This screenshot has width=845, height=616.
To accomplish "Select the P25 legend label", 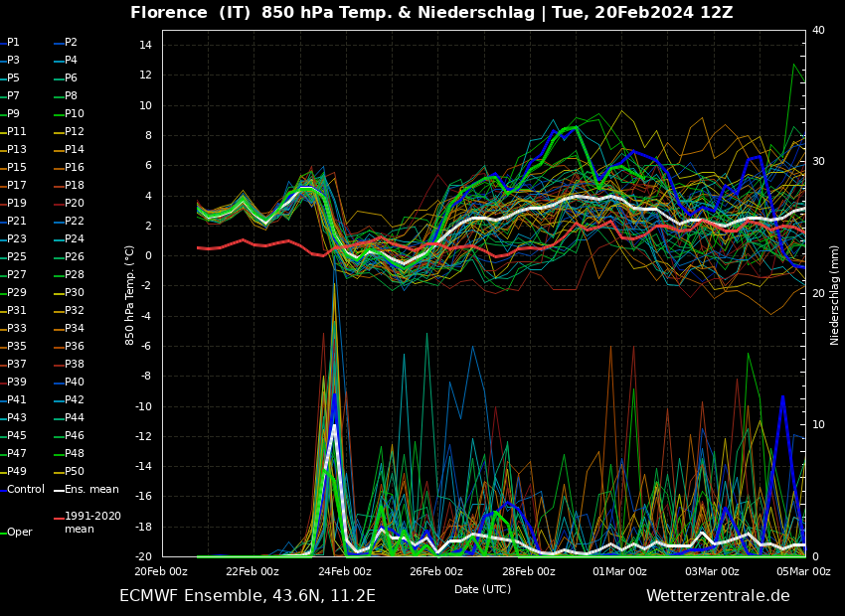I will click(13, 256).
